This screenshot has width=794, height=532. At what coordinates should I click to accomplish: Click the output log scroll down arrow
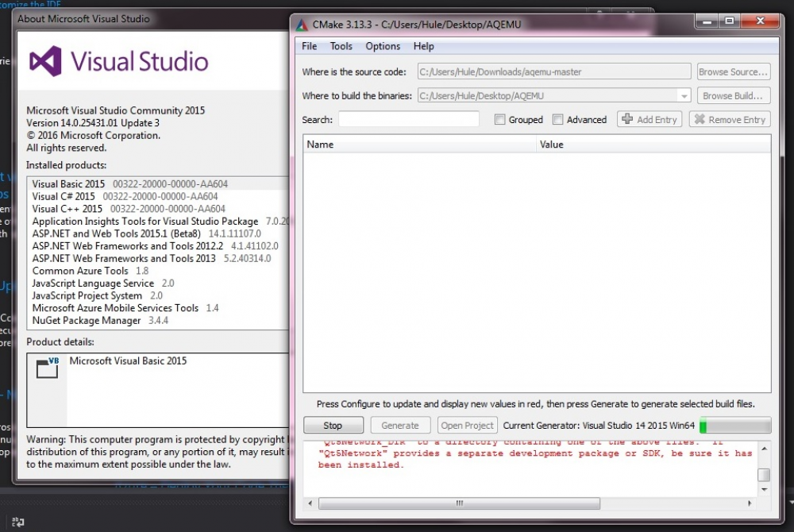(x=764, y=489)
